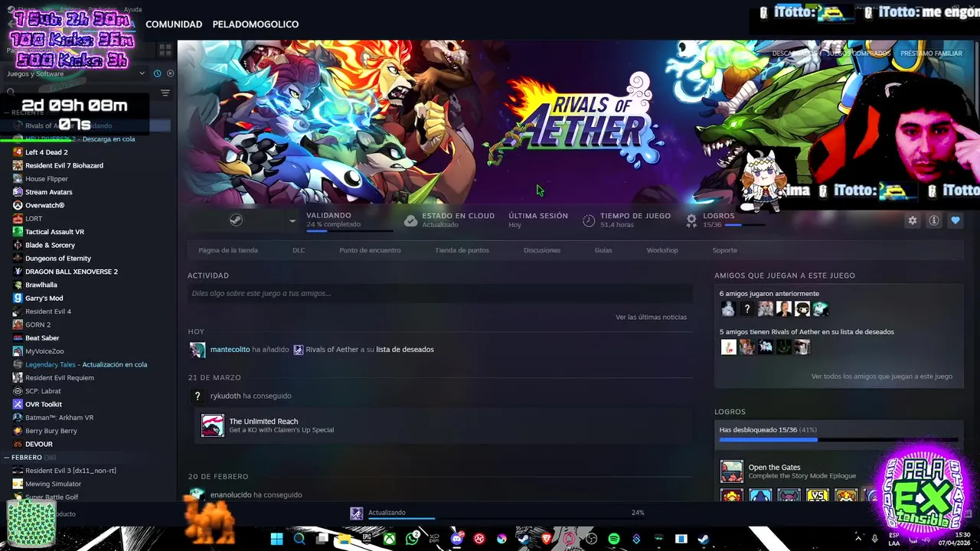
Task: Click the Tiempo de juego clock icon
Action: point(589,220)
